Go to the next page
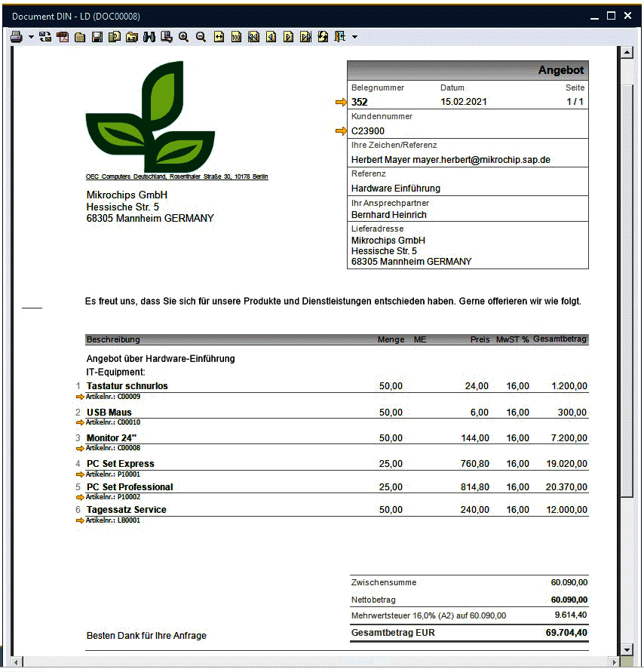This screenshot has height=672, width=644. [288, 36]
